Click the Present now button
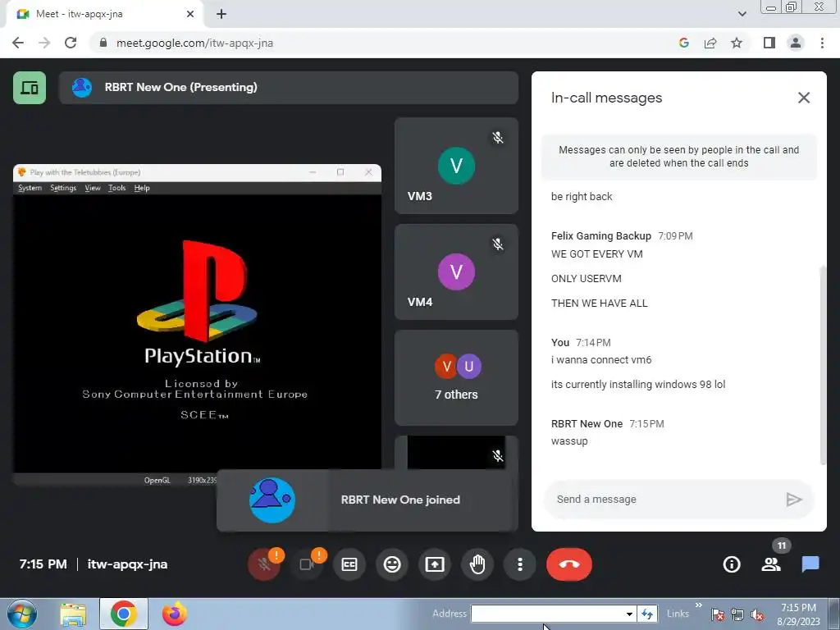The width and height of the screenshot is (840, 630). 435,564
